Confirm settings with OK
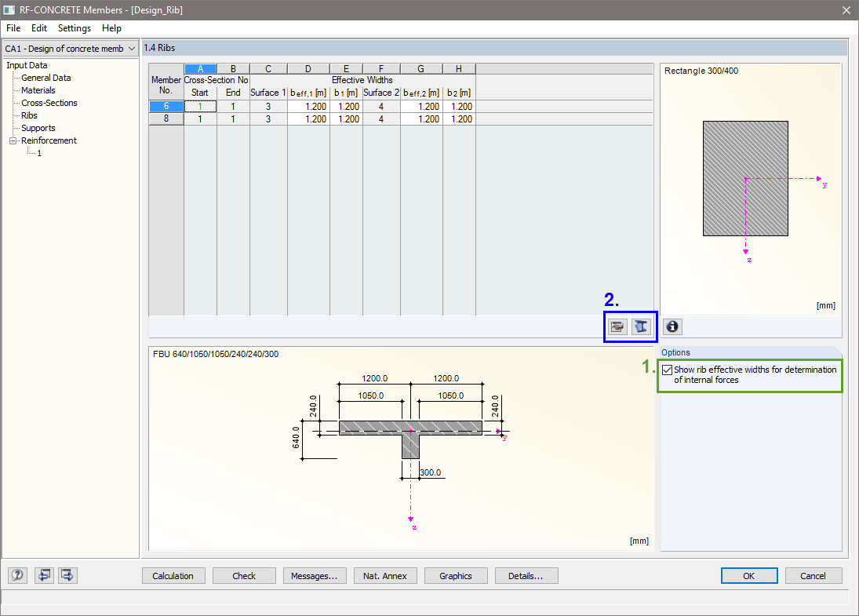The image size is (859, 616). pyautogui.click(x=748, y=575)
